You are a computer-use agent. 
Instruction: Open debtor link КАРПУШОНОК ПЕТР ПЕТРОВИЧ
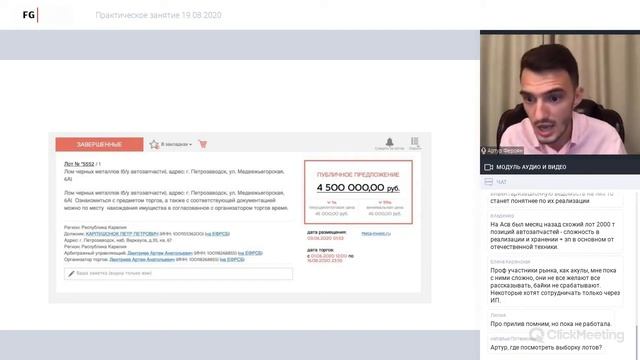click(122, 234)
